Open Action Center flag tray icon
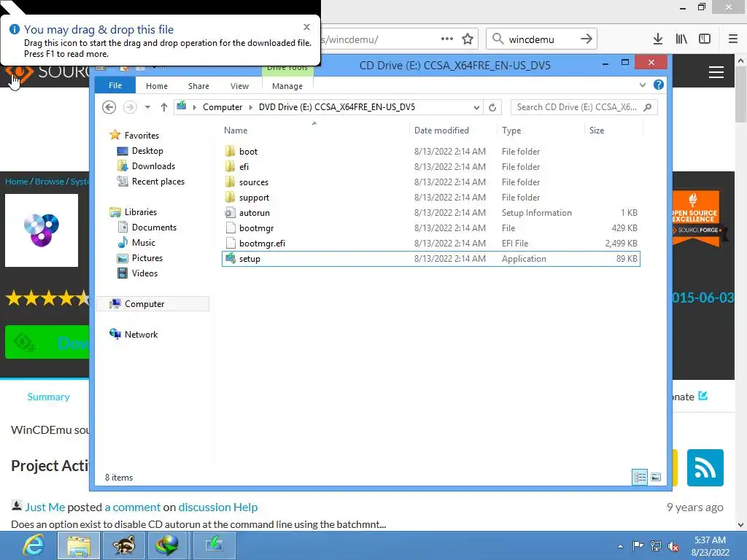This screenshot has height=560, width=747. tap(638, 546)
